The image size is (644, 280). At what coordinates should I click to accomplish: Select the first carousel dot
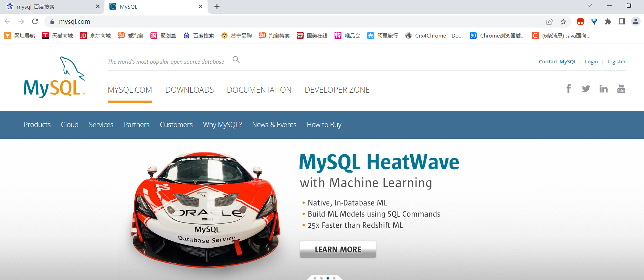pos(315,278)
